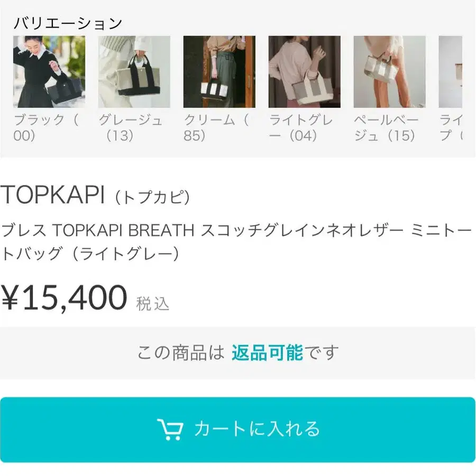
Task: Click the トプカピ brand reading text
Action: click(152, 197)
